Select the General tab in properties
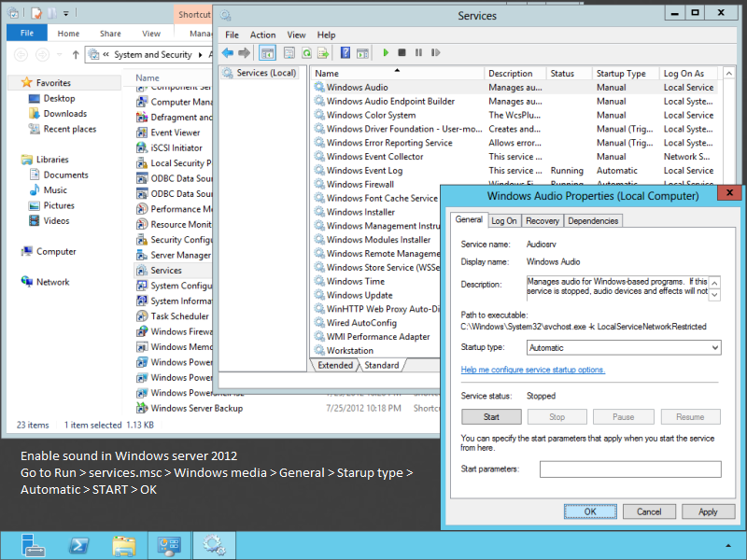The width and height of the screenshot is (747, 560). (469, 219)
